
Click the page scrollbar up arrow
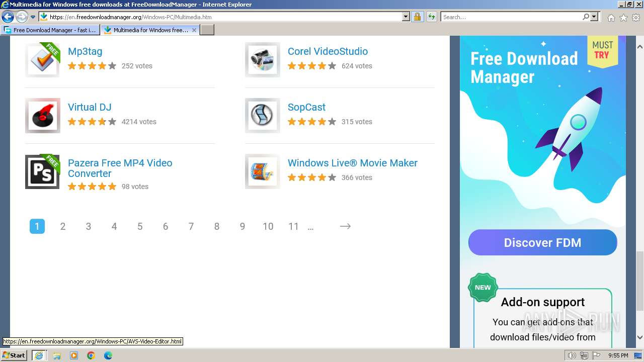pos(640,47)
